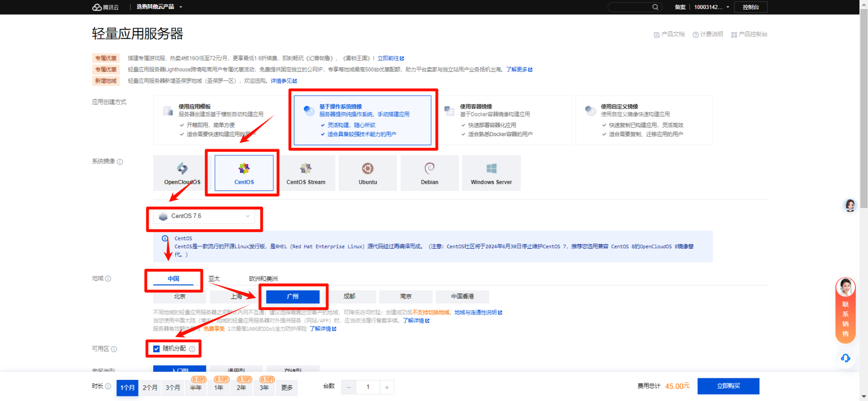Select the 半年 duration

click(196, 387)
